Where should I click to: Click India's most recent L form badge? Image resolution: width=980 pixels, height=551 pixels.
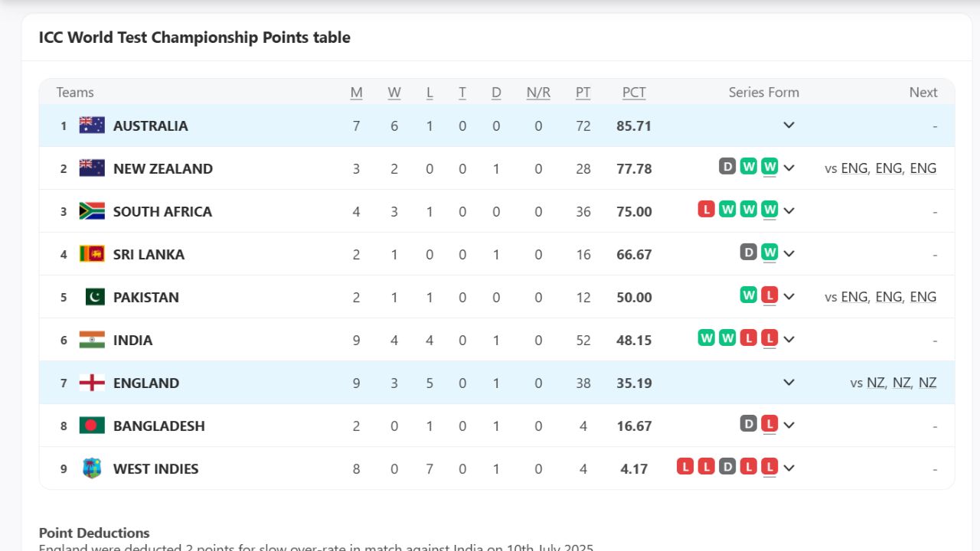click(768, 339)
